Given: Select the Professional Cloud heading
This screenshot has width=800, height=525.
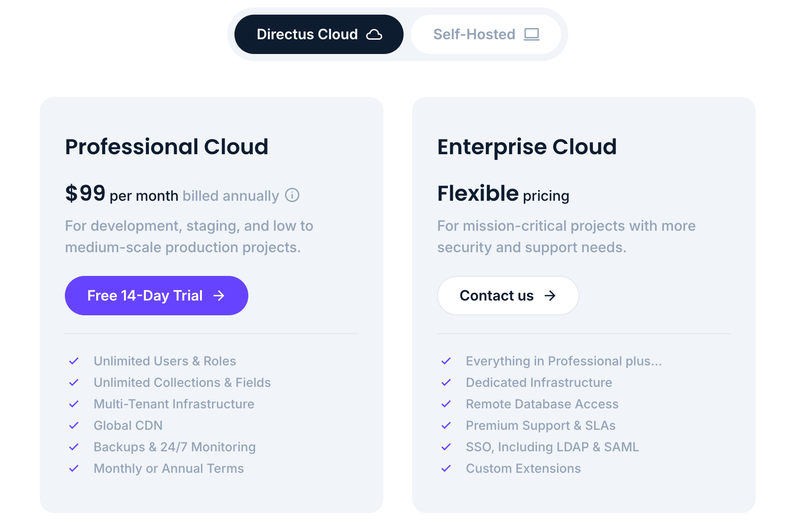Looking at the screenshot, I should tap(166, 147).
